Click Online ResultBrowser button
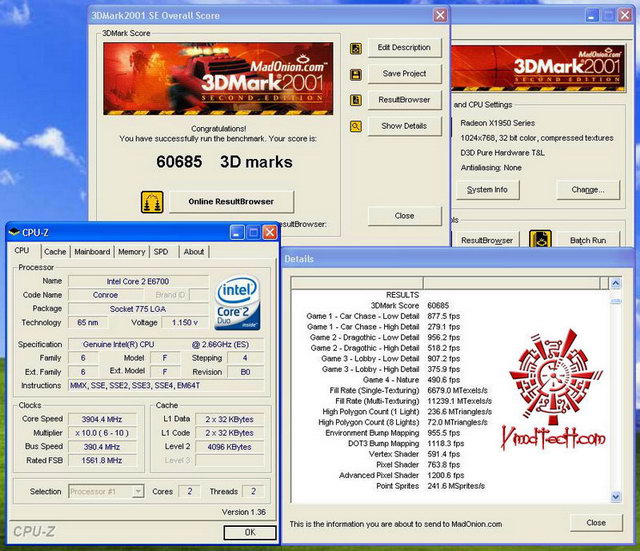The width and height of the screenshot is (640, 551). click(231, 202)
